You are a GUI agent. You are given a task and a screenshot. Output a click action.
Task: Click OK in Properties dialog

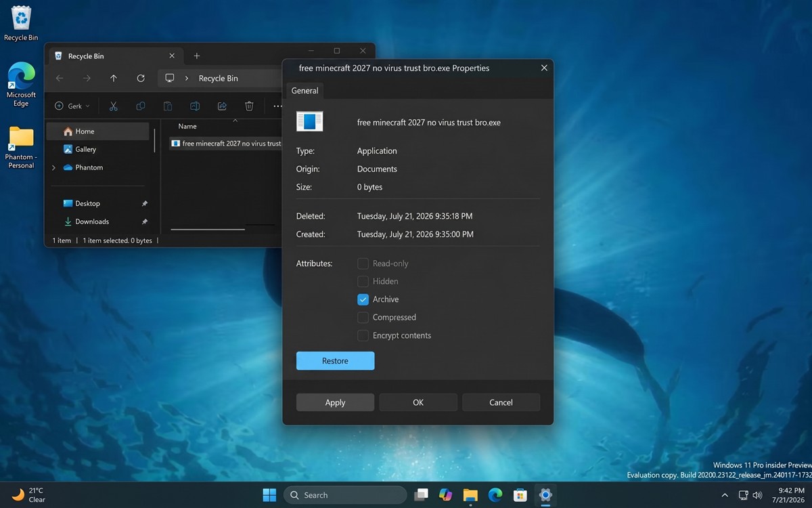click(x=418, y=402)
